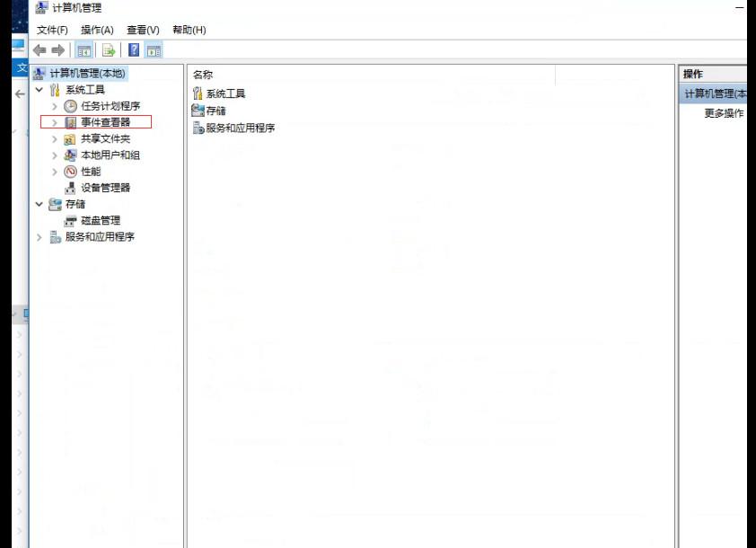Image resolution: width=756 pixels, height=548 pixels.
Task: Expand 服务和应用程序 in the tree
Action: coord(40,237)
